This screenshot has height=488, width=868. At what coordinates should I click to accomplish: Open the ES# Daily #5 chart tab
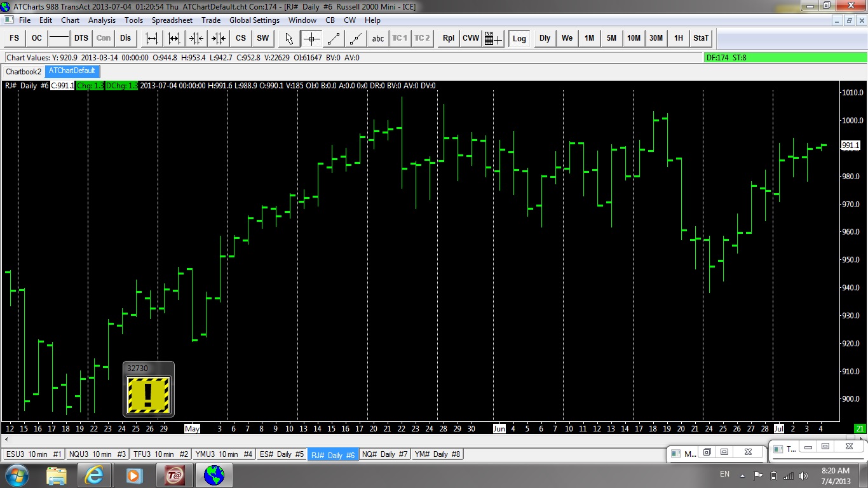tap(282, 454)
